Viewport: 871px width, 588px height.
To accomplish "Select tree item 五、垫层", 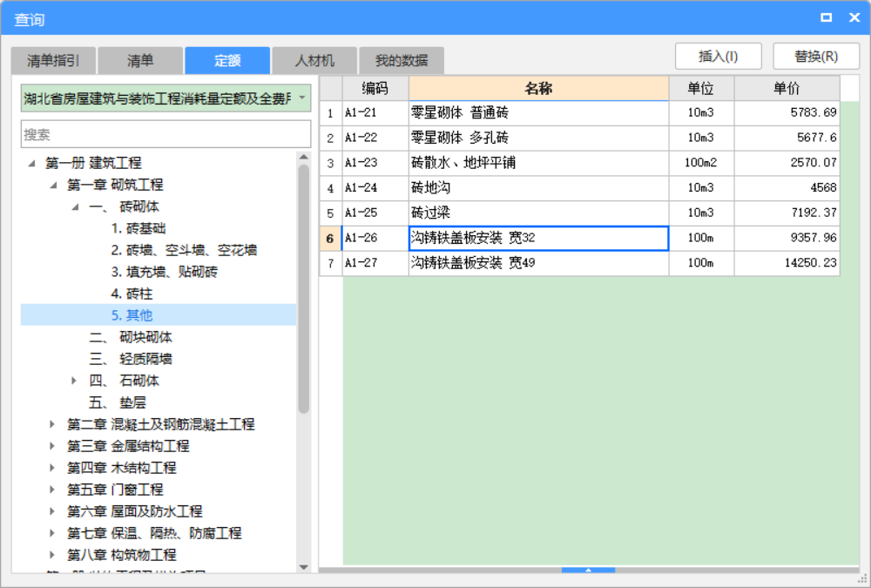I will tap(118, 402).
